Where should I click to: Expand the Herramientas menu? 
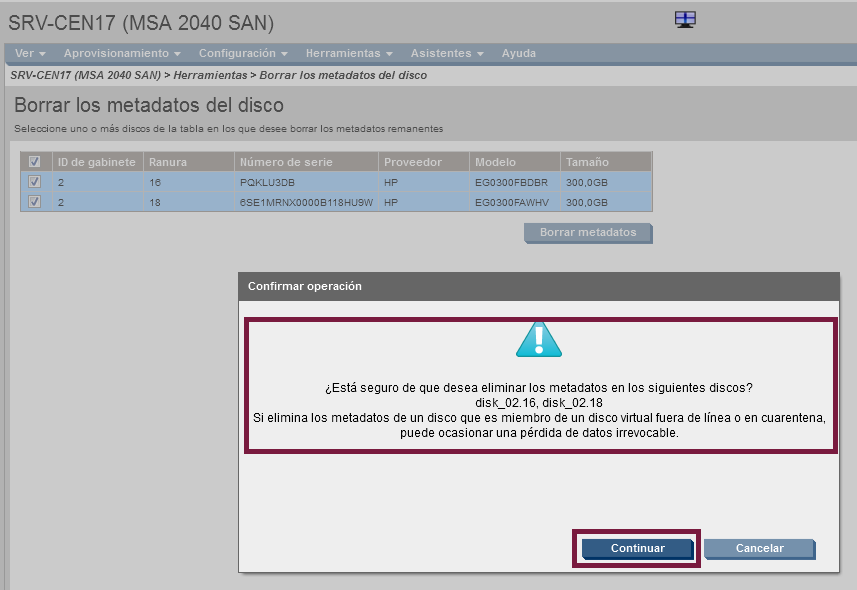(x=349, y=53)
